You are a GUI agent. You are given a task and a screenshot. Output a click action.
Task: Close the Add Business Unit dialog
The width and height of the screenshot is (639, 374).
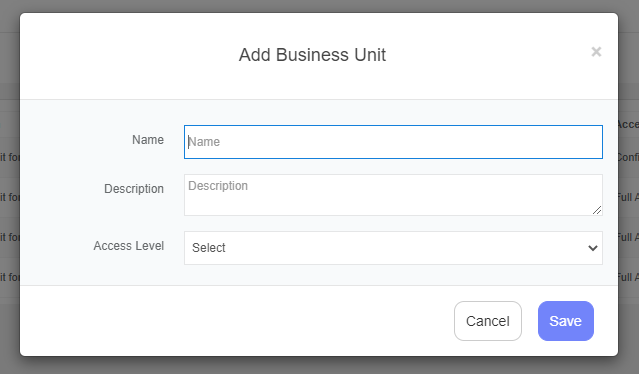(x=596, y=52)
